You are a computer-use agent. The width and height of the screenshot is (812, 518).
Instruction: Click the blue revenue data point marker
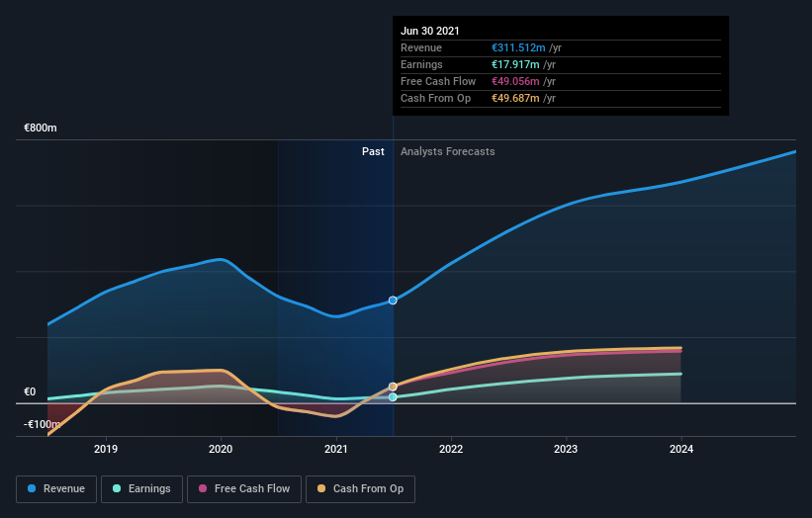[x=393, y=301]
